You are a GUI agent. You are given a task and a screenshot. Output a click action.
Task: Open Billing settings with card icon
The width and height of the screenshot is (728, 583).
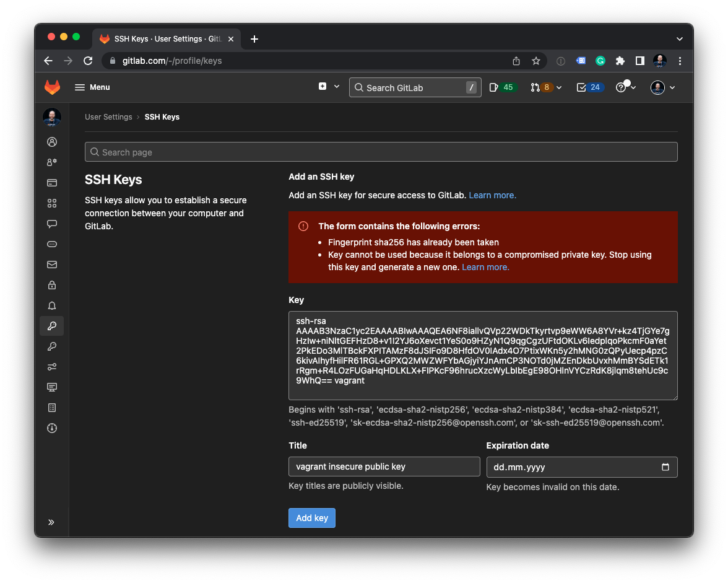[x=52, y=182]
